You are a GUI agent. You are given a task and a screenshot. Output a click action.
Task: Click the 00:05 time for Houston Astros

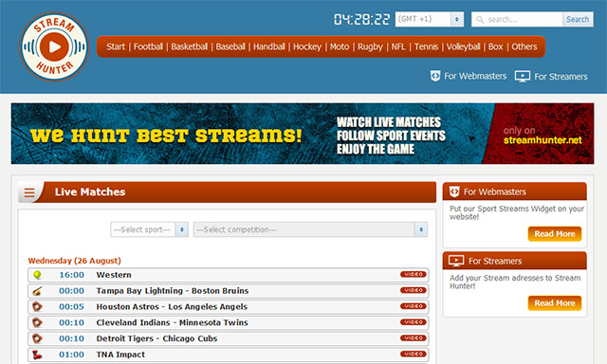pyautogui.click(x=71, y=307)
